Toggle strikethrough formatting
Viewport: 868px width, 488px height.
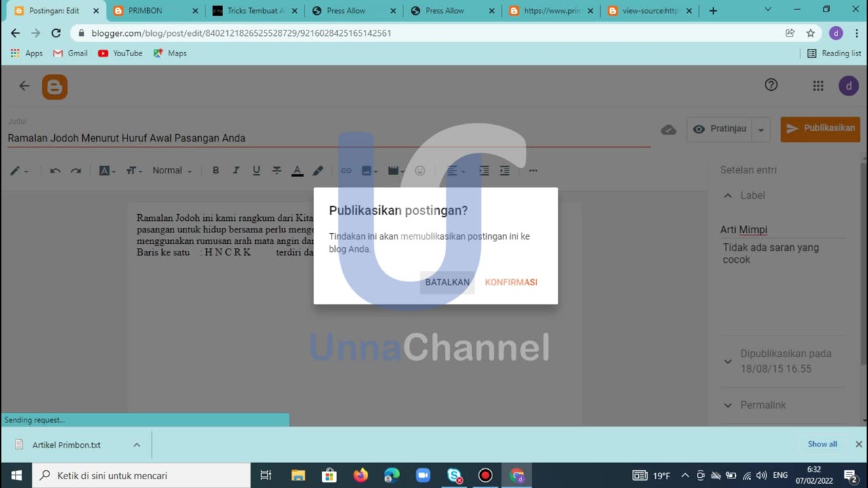277,171
